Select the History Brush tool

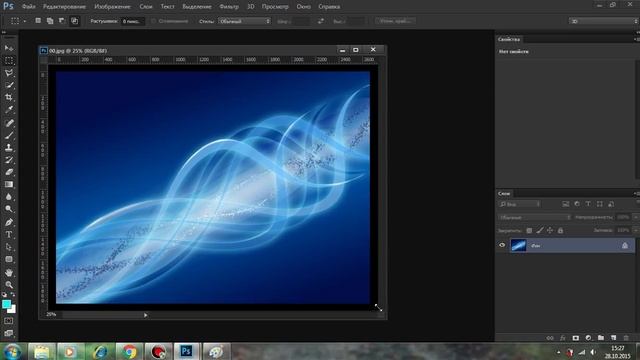(9, 160)
